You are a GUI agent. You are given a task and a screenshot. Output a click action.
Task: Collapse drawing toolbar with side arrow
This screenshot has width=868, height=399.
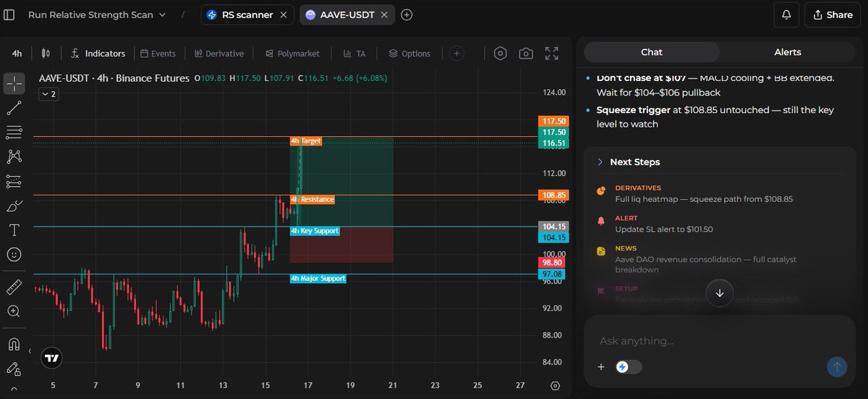30,351
